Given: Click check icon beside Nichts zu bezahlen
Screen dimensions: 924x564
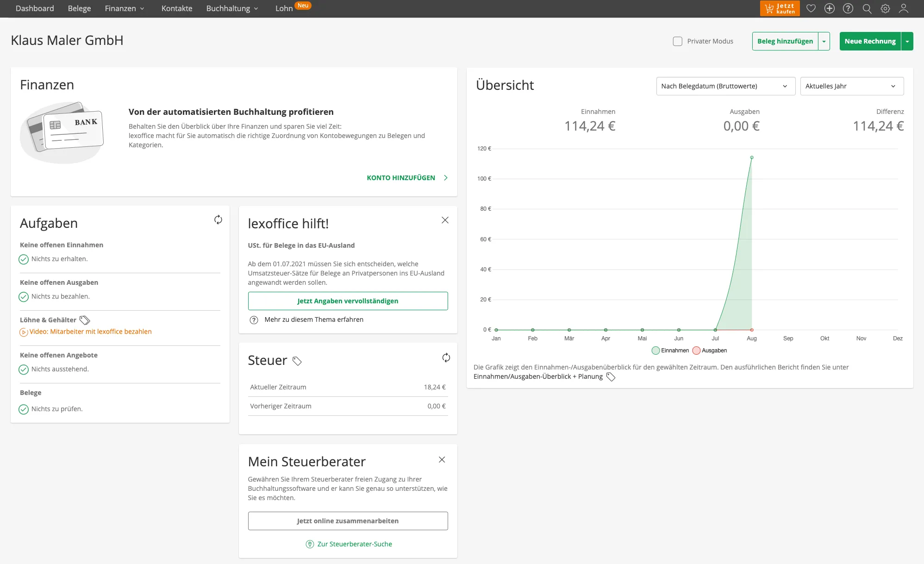Looking at the screenshot, I should pos(24,297).
